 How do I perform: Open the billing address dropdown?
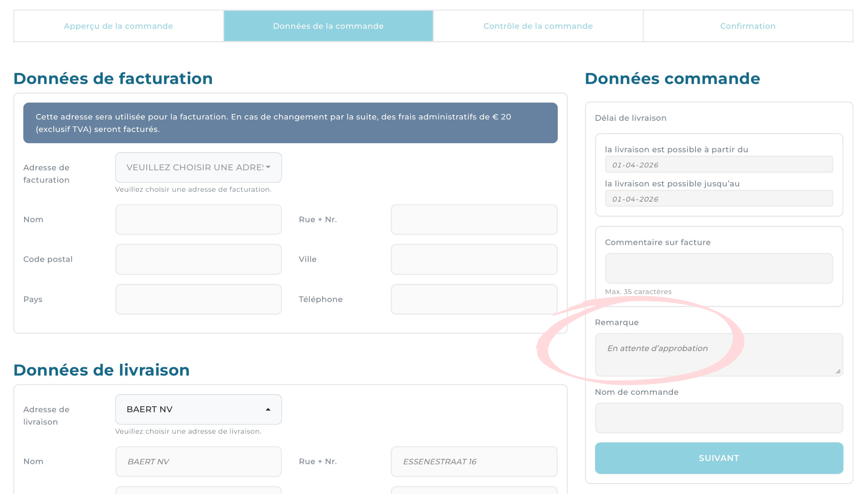198,167
